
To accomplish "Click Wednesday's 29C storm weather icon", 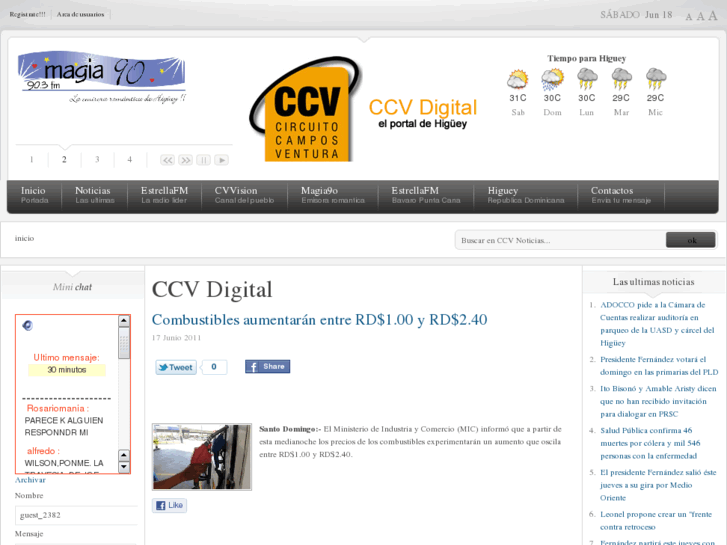I will point(656,79).
